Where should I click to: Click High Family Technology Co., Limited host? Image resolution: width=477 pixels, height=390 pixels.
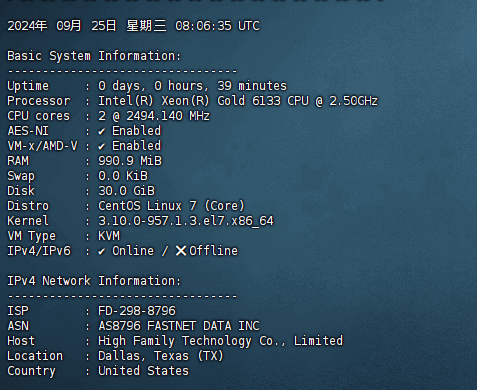(220, 341)
